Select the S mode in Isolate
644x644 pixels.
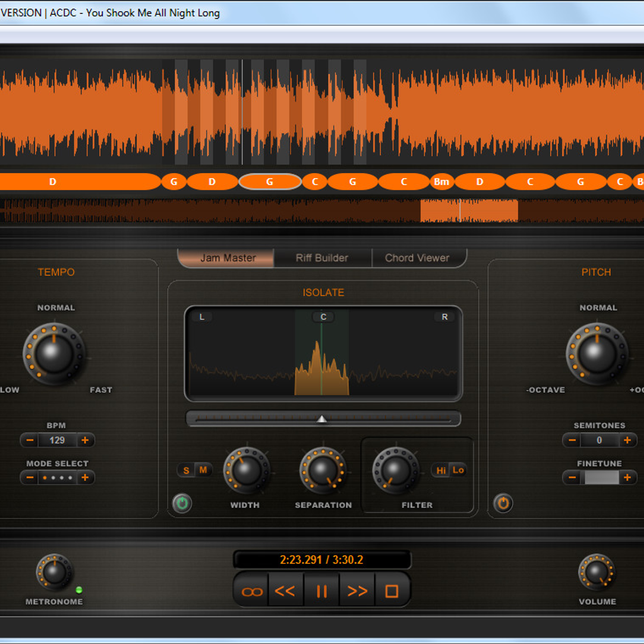coord(186,470)
